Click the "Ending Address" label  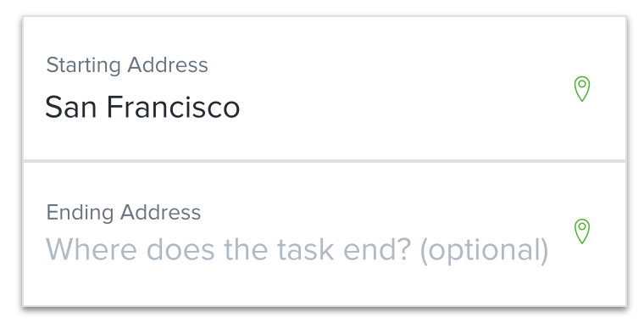123,213
